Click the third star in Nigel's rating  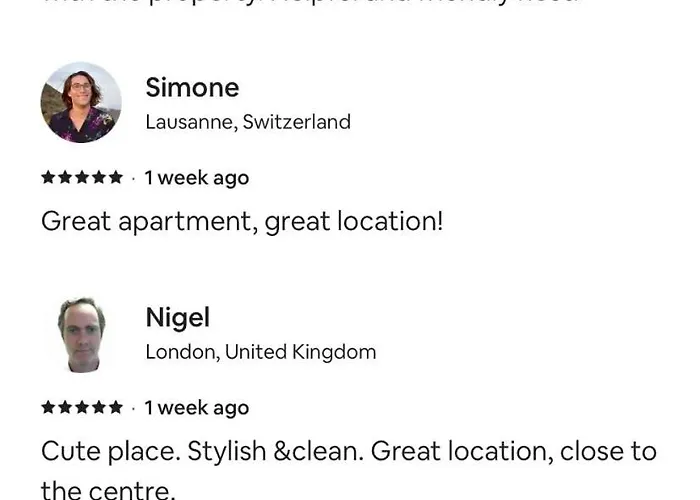[x=82, y=408]
